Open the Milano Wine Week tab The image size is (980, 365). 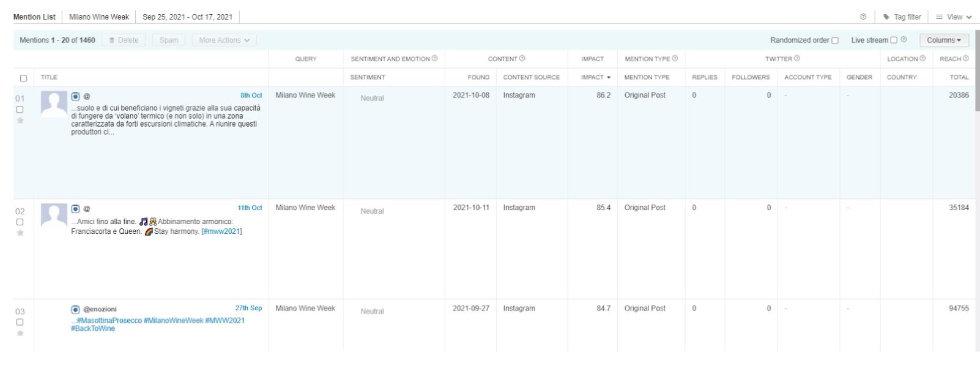click(99, 17)
